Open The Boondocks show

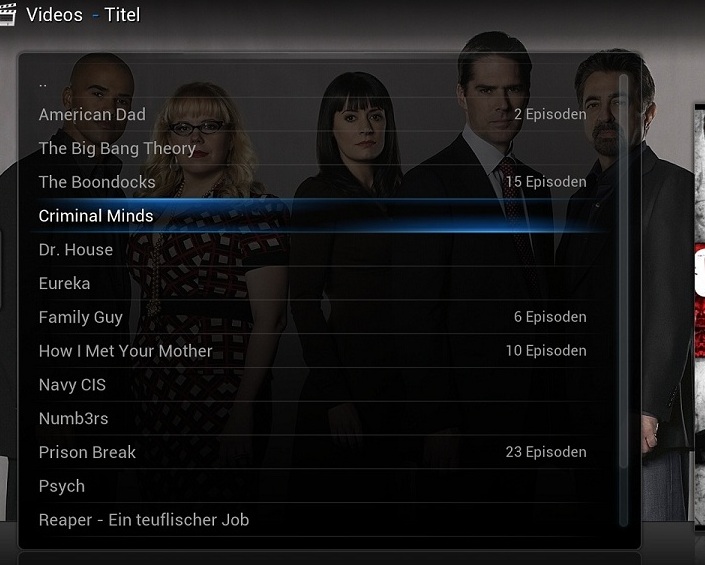(317, 182)
